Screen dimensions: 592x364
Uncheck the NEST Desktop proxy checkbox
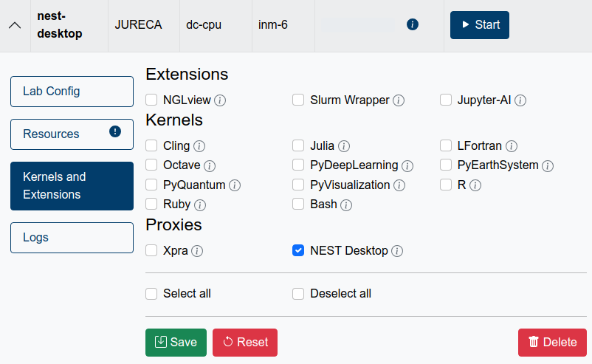click(298, 250)
